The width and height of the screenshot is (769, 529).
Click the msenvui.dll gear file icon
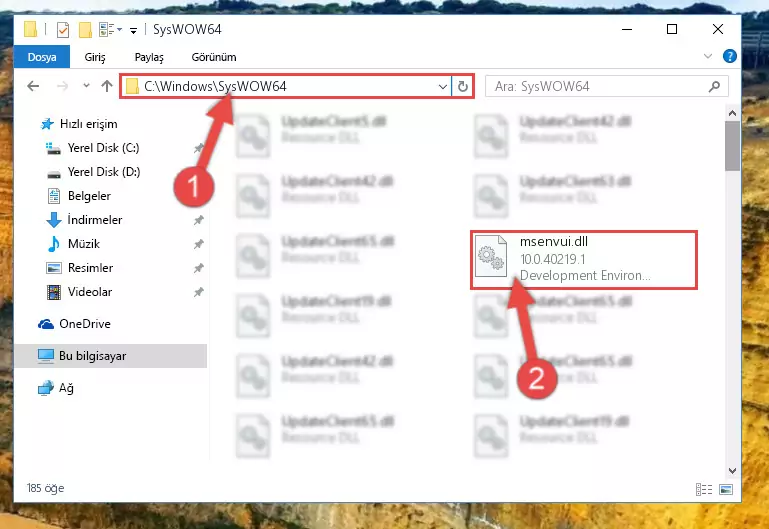click(491, 256)
